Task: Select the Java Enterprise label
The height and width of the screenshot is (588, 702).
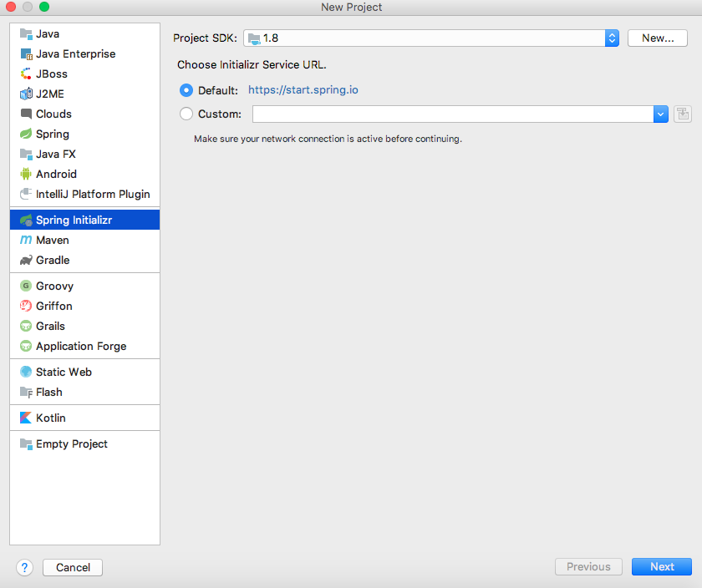Action: tap(76, 54)
